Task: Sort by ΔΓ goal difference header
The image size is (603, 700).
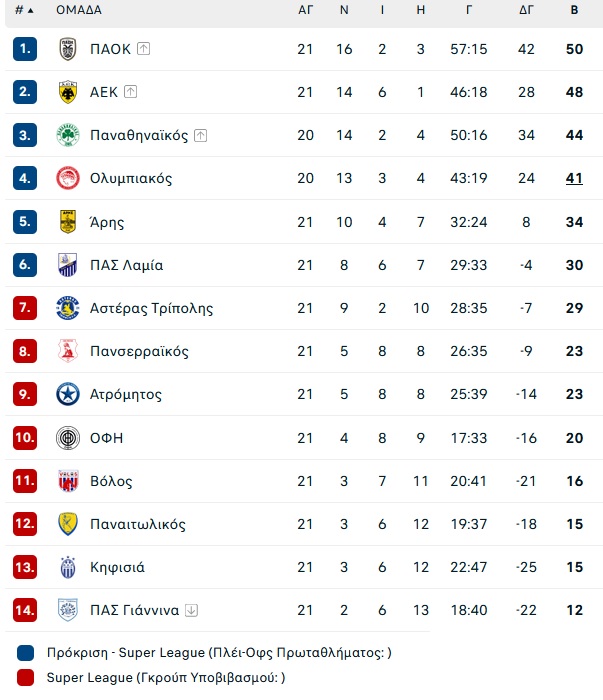Action: (x=526, y=10)
